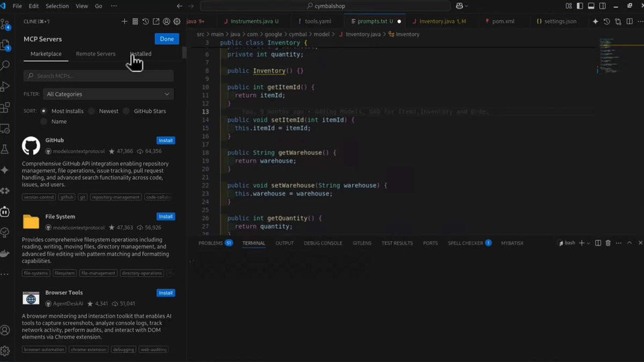The height and width of the screenshot is (362, 644).
Task: Open Cline account icon
Action: pos(166,21)
